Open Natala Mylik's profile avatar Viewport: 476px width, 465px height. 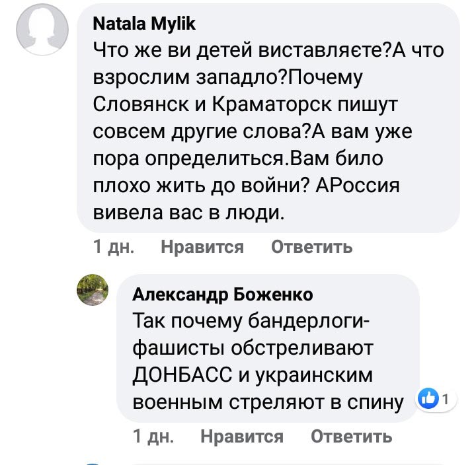coord(42,30)
